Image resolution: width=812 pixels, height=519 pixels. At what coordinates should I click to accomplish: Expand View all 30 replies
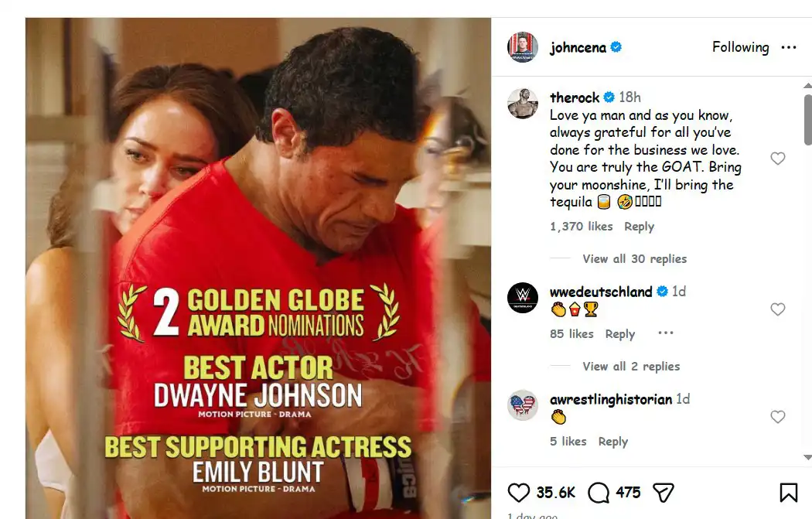634,258
